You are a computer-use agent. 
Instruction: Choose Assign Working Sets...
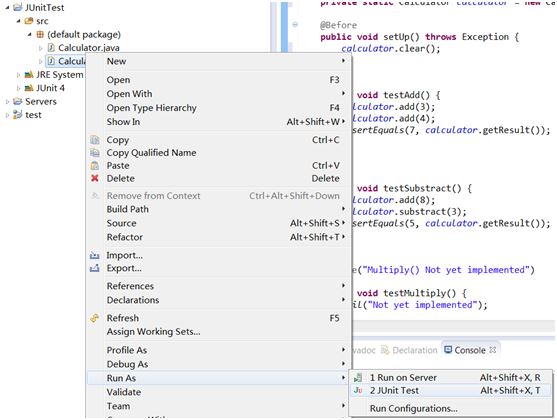[218, 332]
